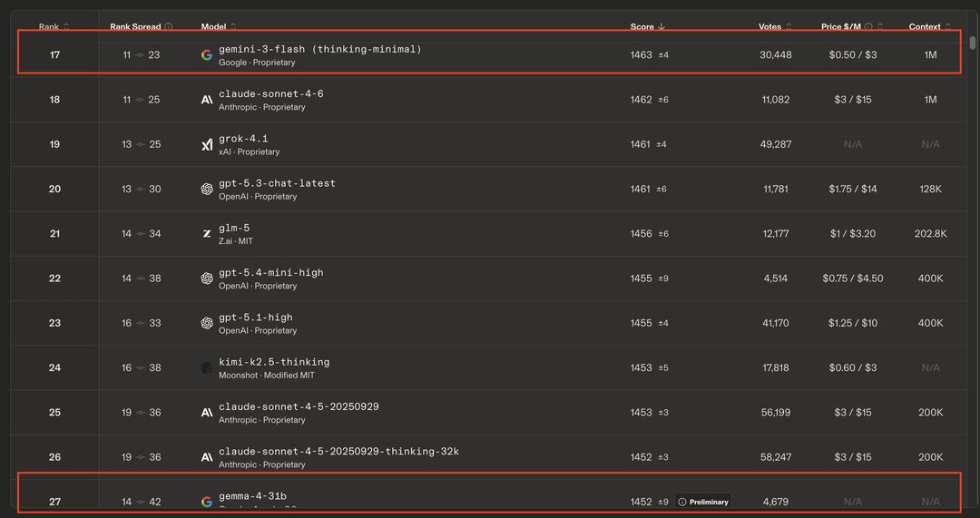Open the gpt-5.3-chat-latest model name
This screenshot has height=518, width=980.
[277, 184]
